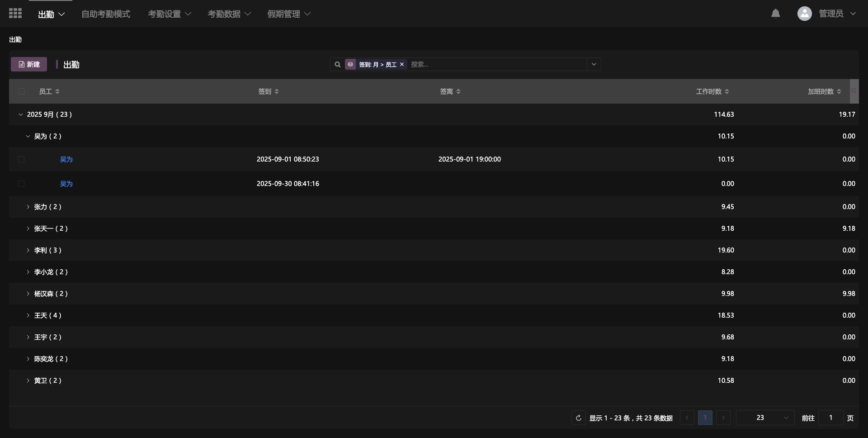Viewport: 868px width, 438px height.
Task: Click the search magnifier icon
Action: click(338, 65)
